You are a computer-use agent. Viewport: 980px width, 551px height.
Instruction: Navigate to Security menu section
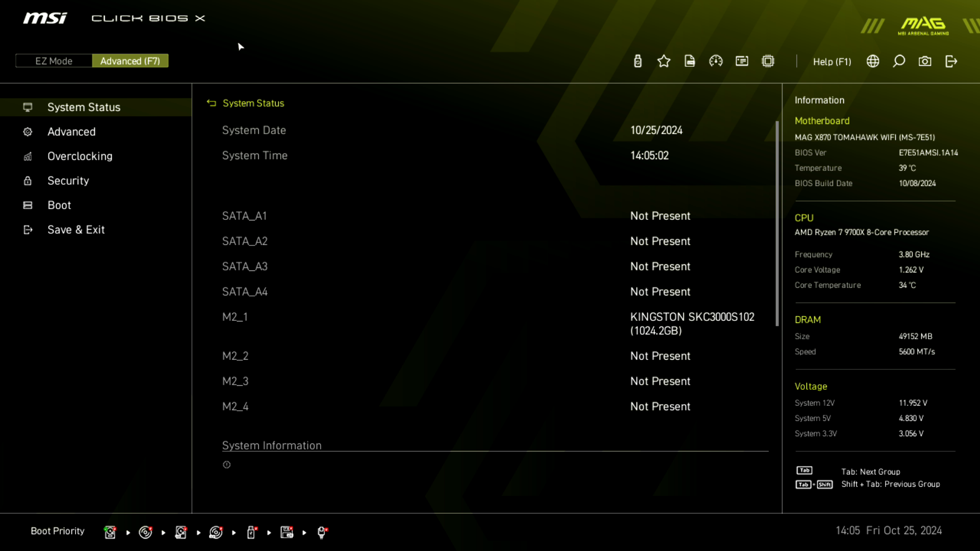click(68, 180)
